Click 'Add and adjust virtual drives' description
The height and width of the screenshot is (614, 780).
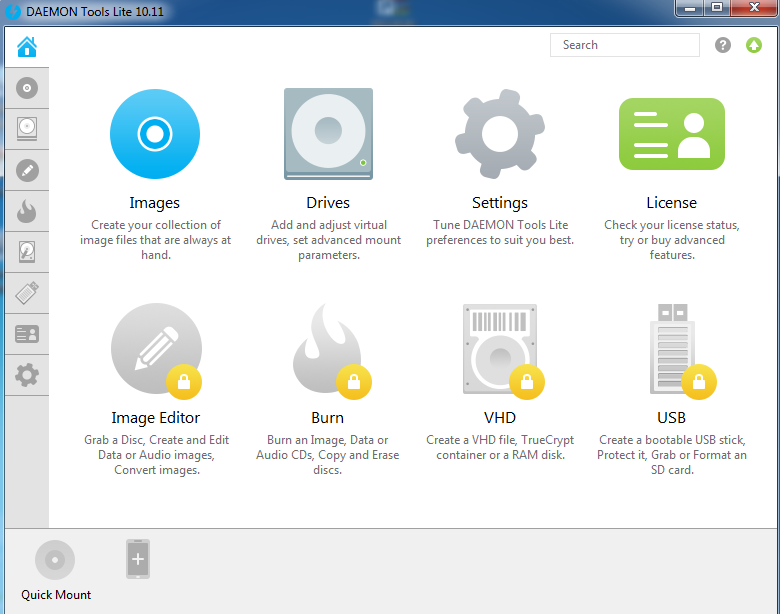click(x=329, y=240)
